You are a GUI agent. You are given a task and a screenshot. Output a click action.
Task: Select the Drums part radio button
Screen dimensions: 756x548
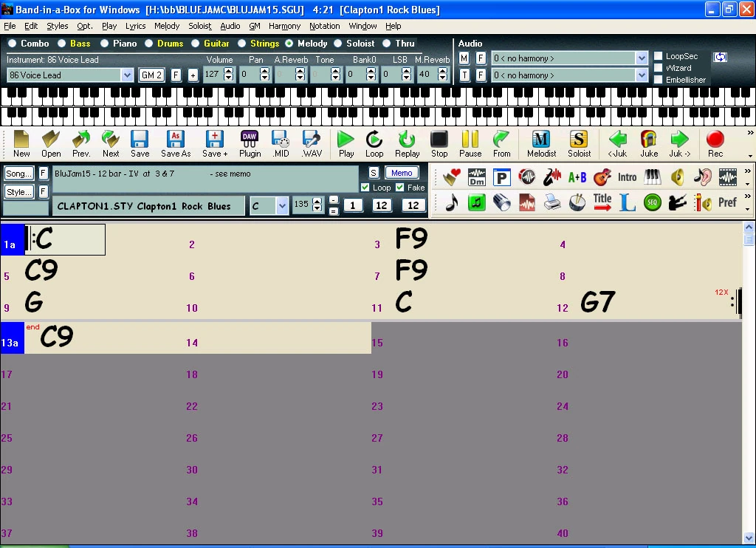[x=149, y=44]
